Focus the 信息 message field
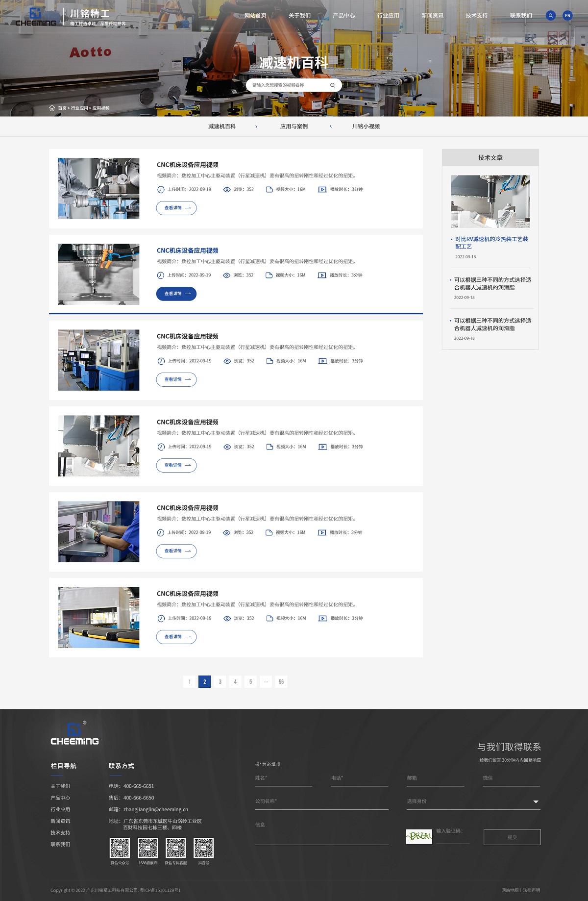 coord(321,832)
